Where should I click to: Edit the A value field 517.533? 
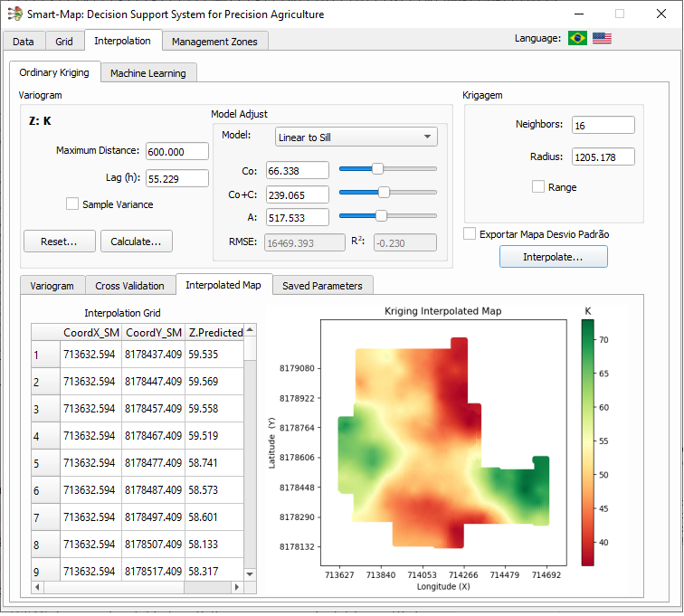coord(298,217)
